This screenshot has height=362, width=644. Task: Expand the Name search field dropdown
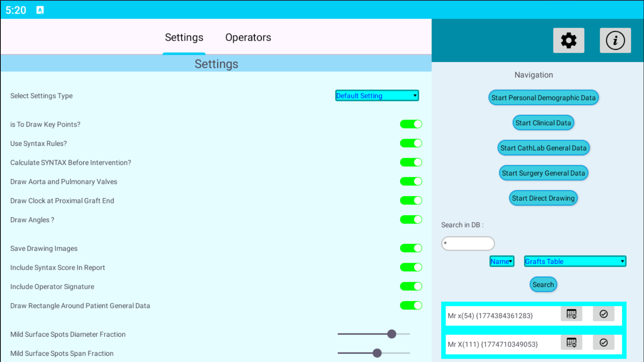[501, 261]
